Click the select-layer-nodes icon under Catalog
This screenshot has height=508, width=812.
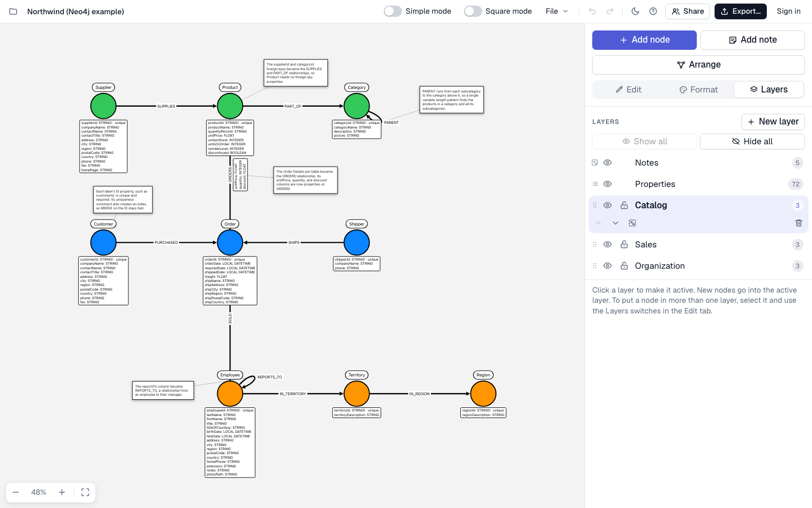pos(632,223)
